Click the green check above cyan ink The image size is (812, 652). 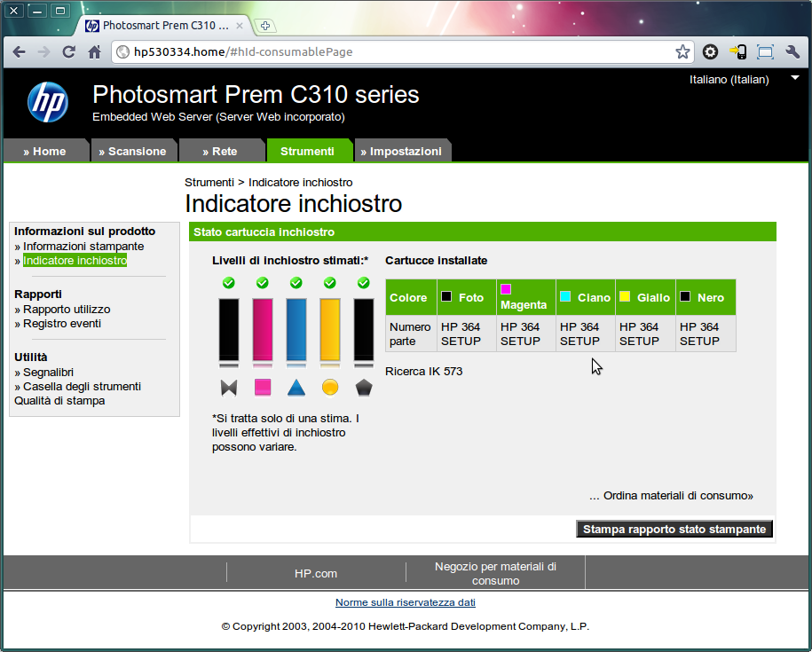[296, 282]
